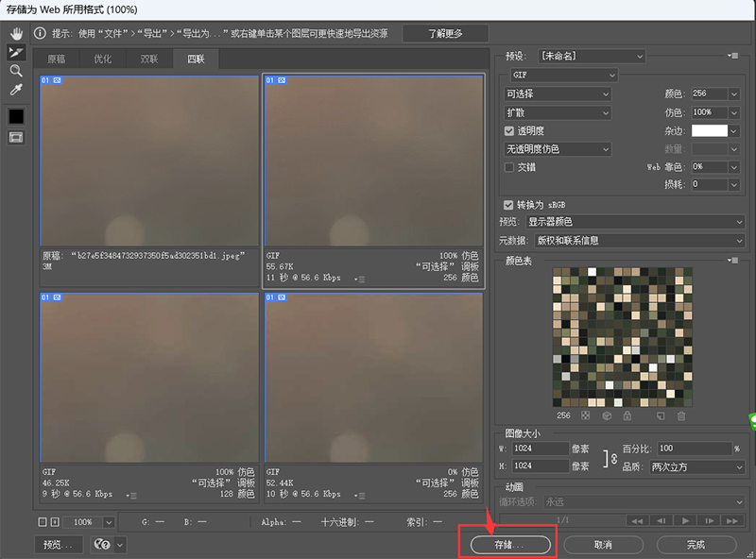Toggle the 透明度 checkbox

coord(509,130)
